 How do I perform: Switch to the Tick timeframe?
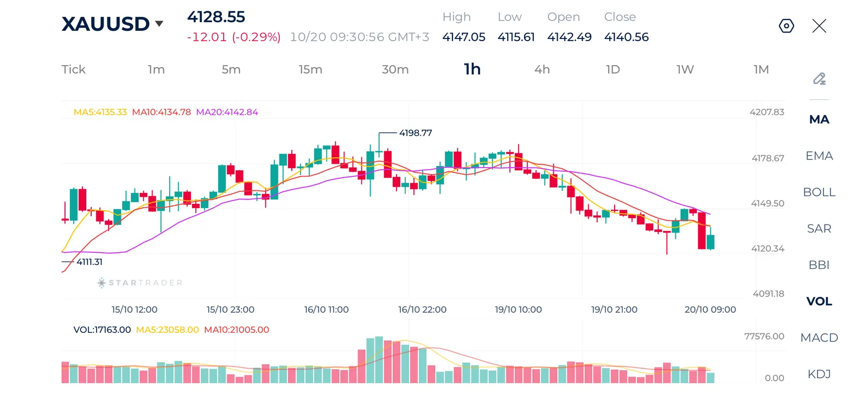click(x=73, y=69)
